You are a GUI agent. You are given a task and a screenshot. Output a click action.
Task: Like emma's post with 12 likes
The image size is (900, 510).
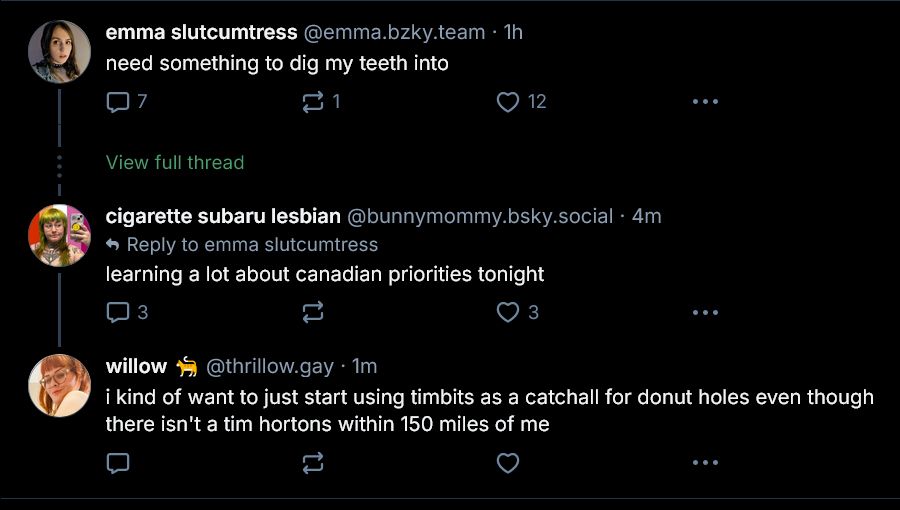(521, 102)
